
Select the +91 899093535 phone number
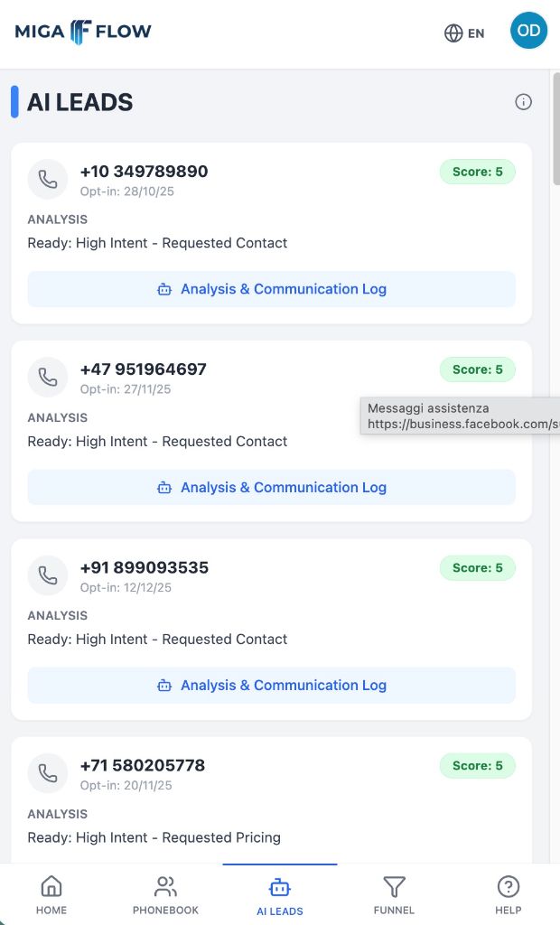[145, 567]
